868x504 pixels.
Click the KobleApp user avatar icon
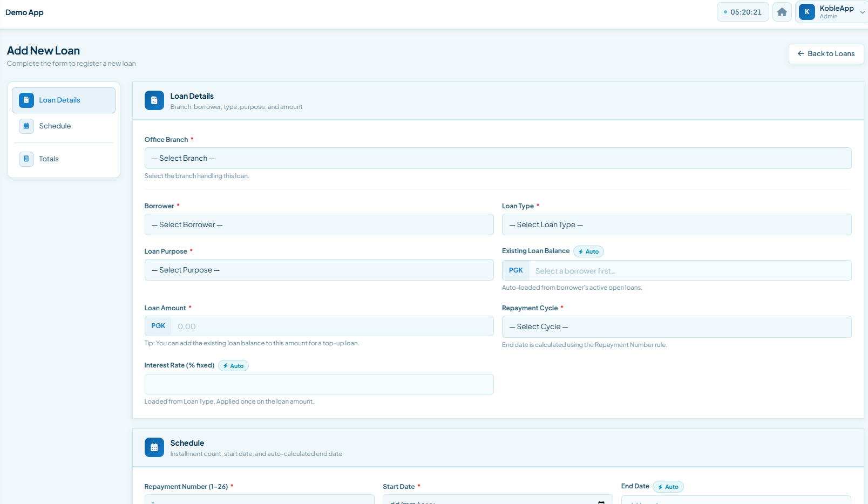coord(806,12)
